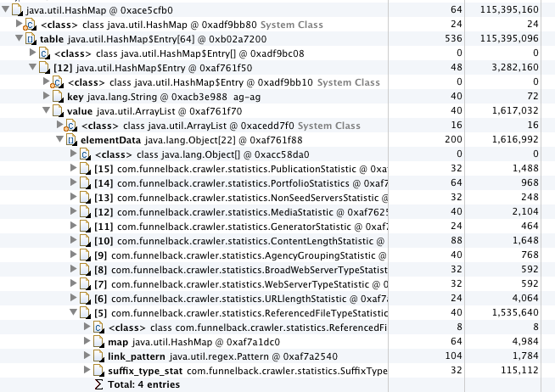Image resolution: width=555 pixels, height=392 pixels.
Task: Click the object icon of key java.lang.String
Action: [58, 97]
